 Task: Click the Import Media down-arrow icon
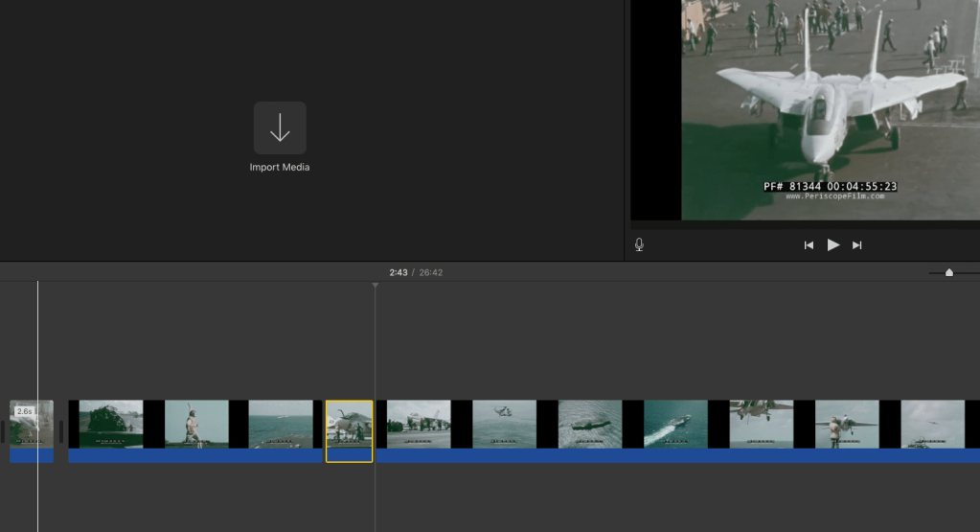coord(280,127)
